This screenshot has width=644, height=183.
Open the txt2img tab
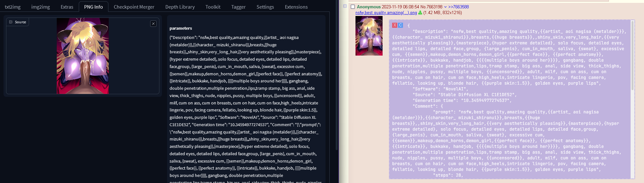[x=13, y=7]
